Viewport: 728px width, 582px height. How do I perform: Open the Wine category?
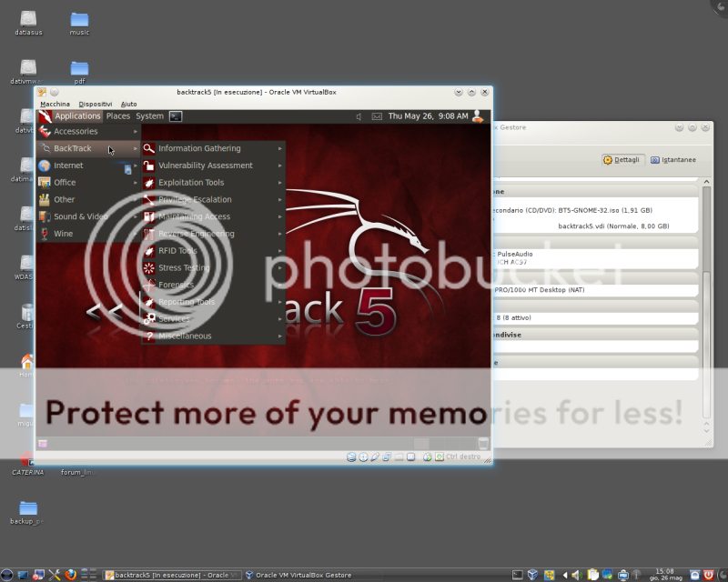(88, 234)
